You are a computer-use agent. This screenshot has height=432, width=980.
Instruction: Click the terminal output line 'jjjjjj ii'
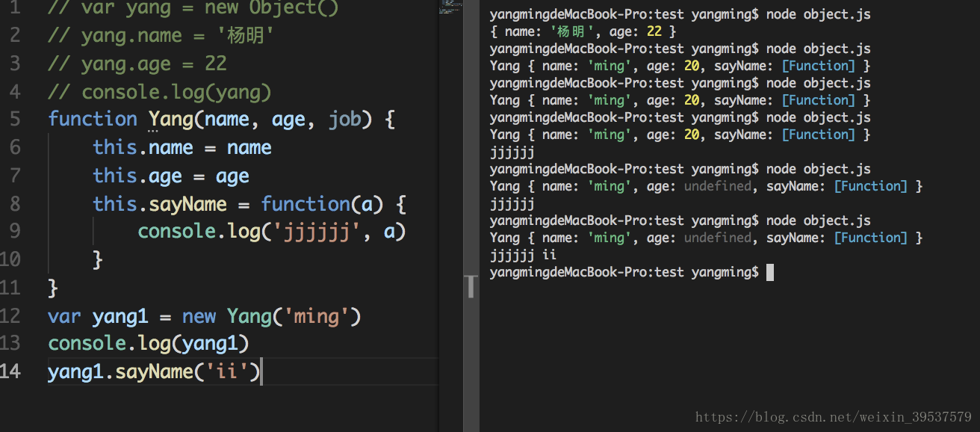(523, 255)
